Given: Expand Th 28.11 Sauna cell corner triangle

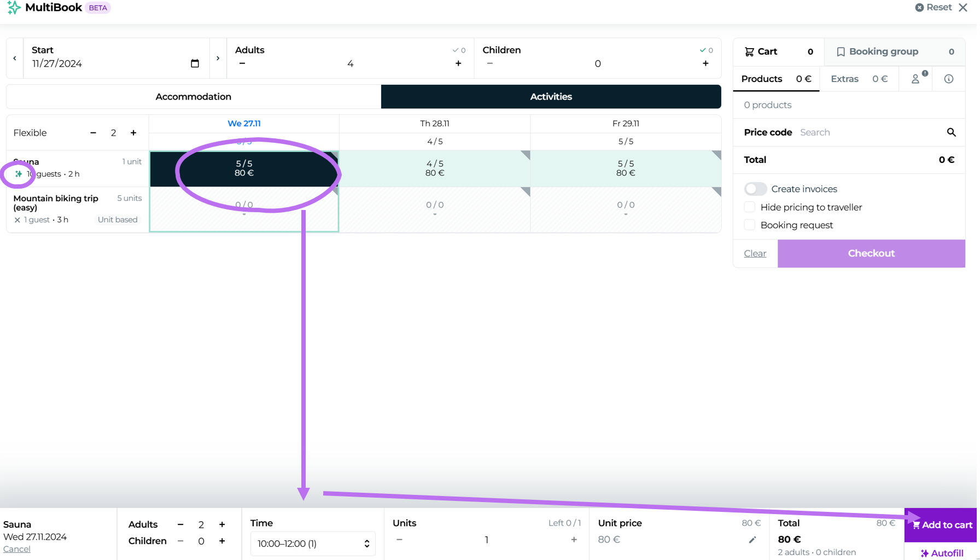Looking at the screenshot, I should 526,155.
